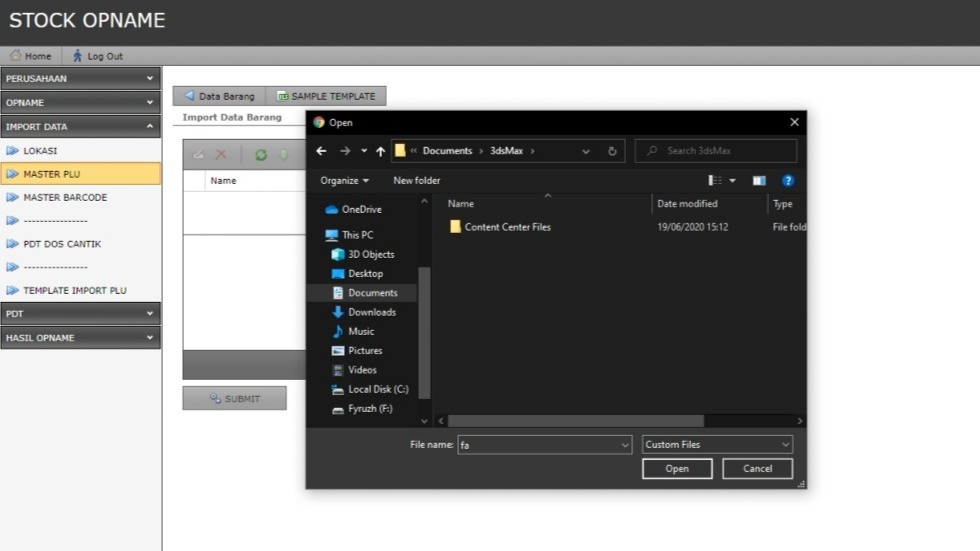Expand HASIL OPNAME section
The image size is (980, 551).
coord(80,337)
